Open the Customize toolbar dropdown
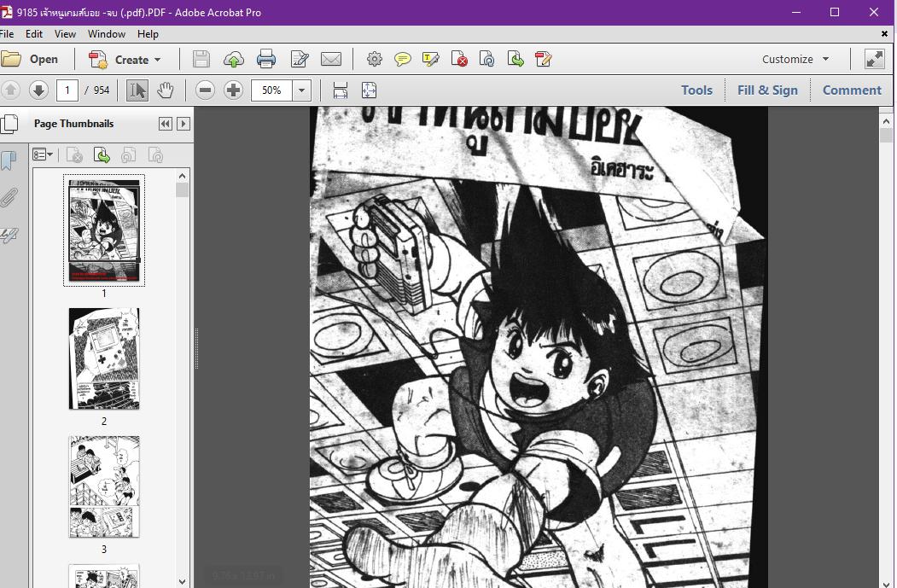 795,59
